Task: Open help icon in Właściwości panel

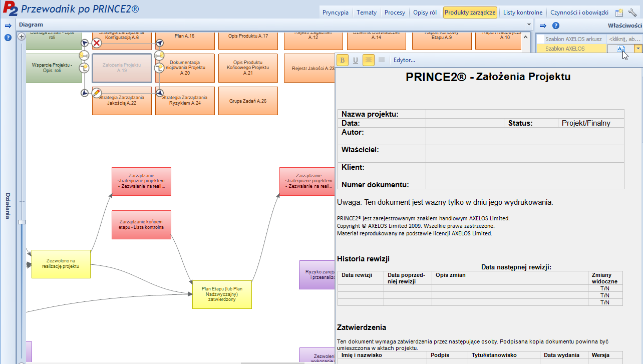Action: [x=555, y=26]
